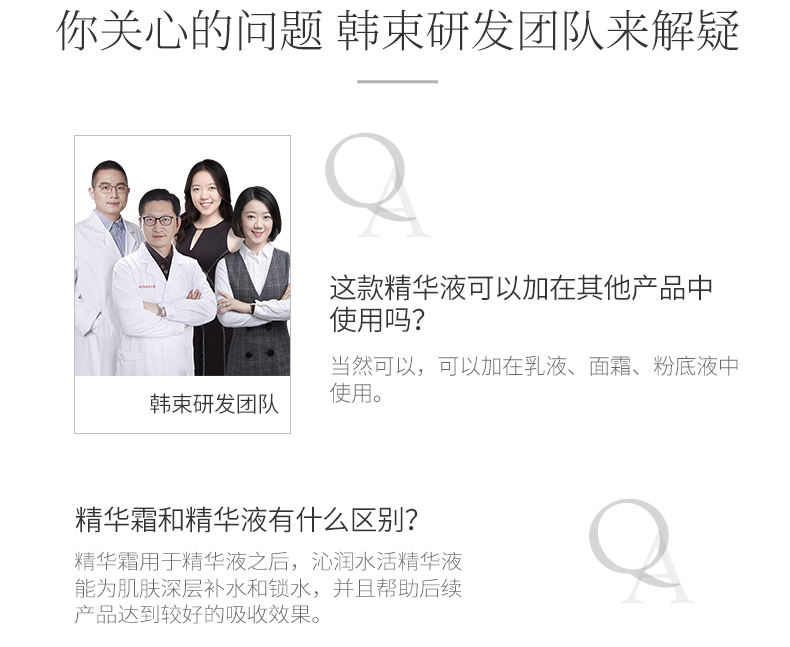Click the lower QA logo icon

(641, 551)
